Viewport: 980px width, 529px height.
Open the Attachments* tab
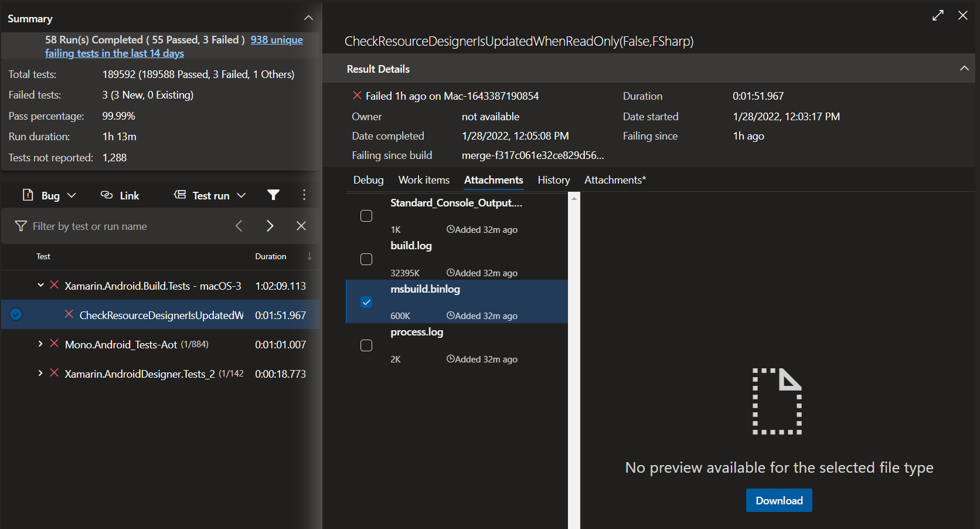coord(615,180)
